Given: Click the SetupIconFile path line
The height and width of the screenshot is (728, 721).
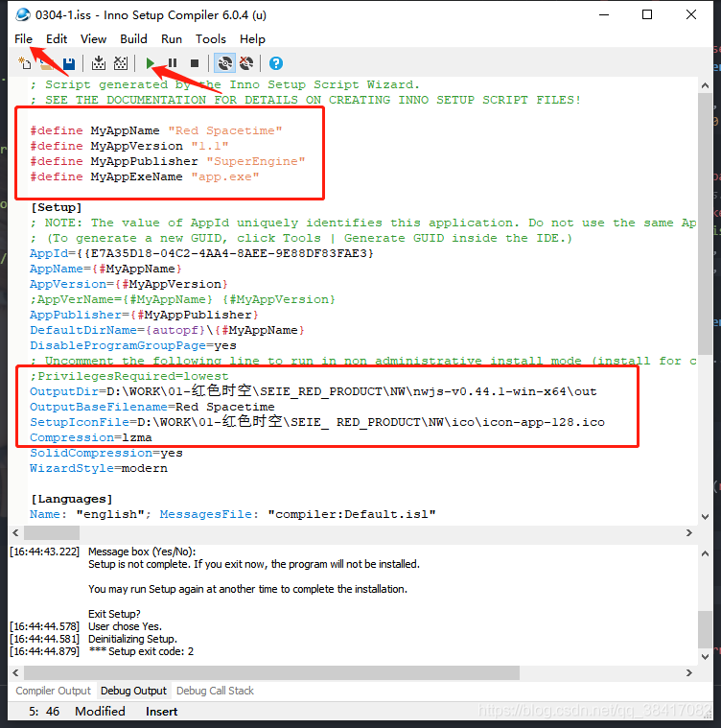Looking at the screenshot, I should (x=317, y=422).
